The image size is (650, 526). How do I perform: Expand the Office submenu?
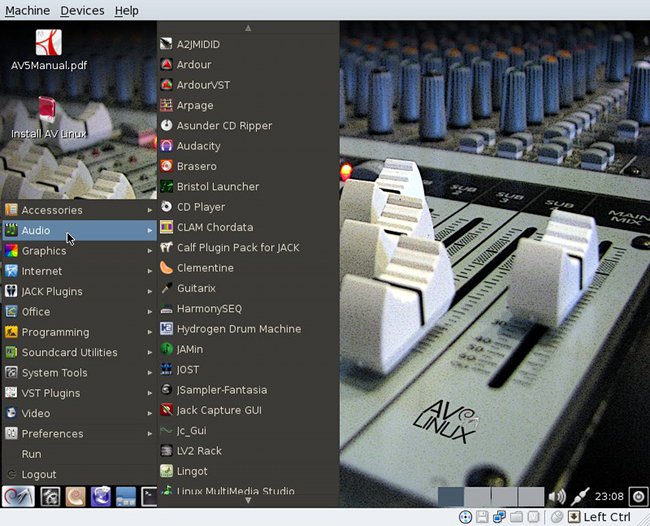coord(79,312)
